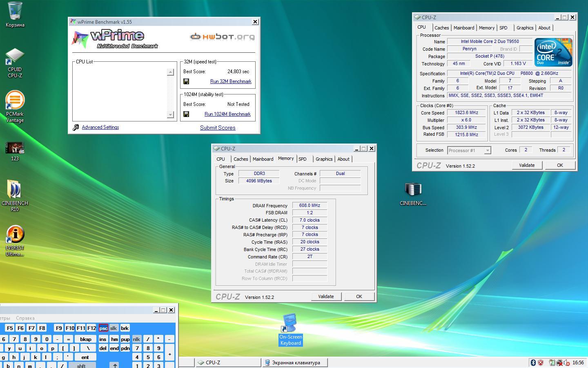Click the Level 2 cache value 3072 KBytes
The height and width of the screenshot is (368, 588).
click(x=530, y=127)
